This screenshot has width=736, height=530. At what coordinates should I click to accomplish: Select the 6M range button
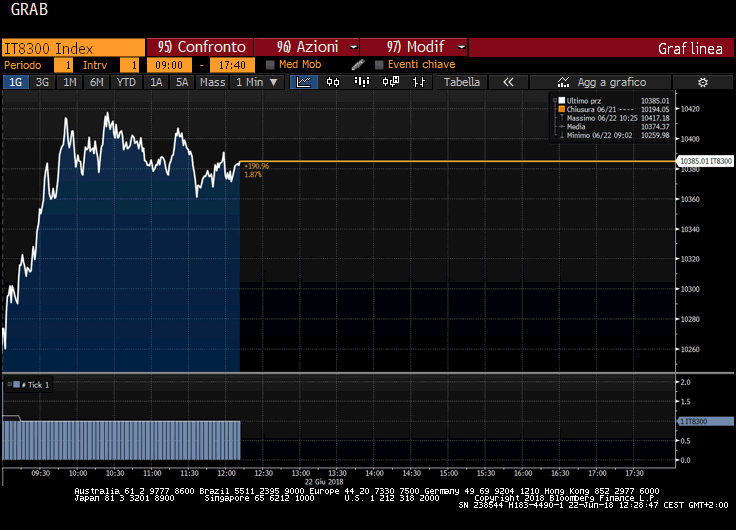(96, 82)
